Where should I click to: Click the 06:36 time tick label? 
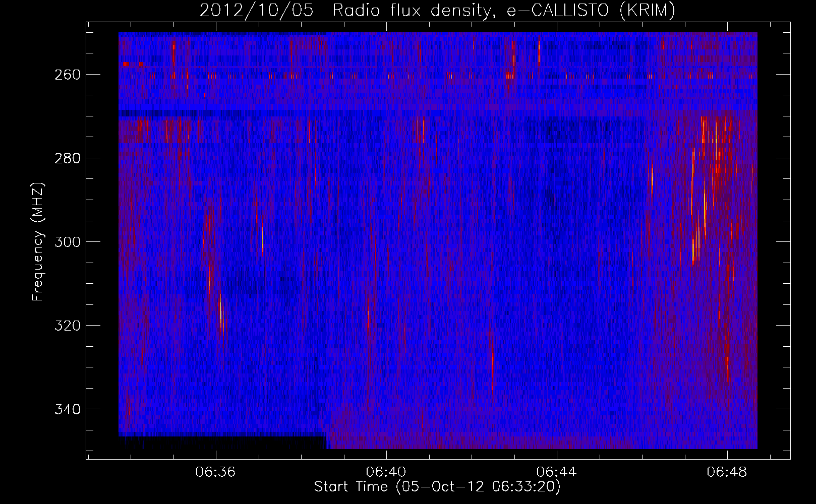[216, 472]
